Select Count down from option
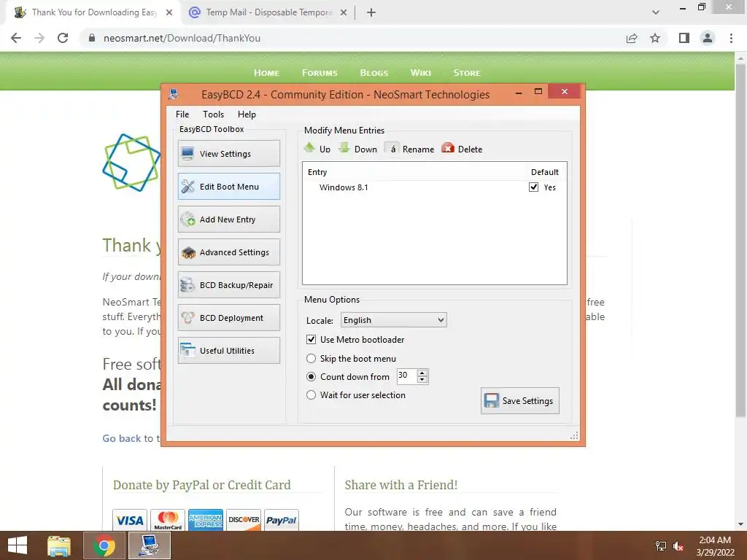747x560 pixels. pos(311,377)
